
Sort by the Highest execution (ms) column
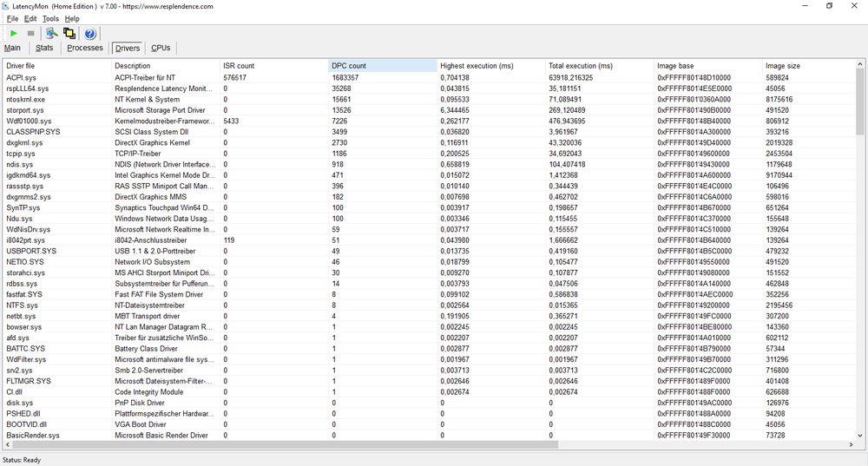tap(490, 66)
